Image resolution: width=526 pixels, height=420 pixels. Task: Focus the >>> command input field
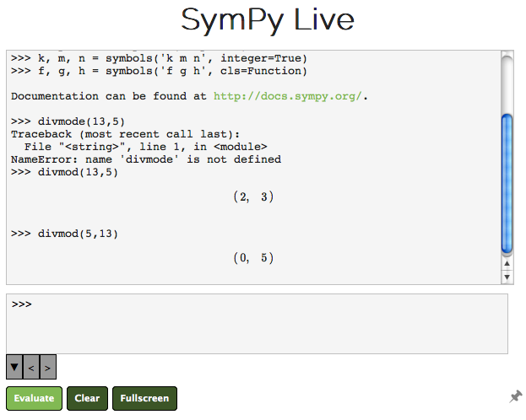click(257, 323)
